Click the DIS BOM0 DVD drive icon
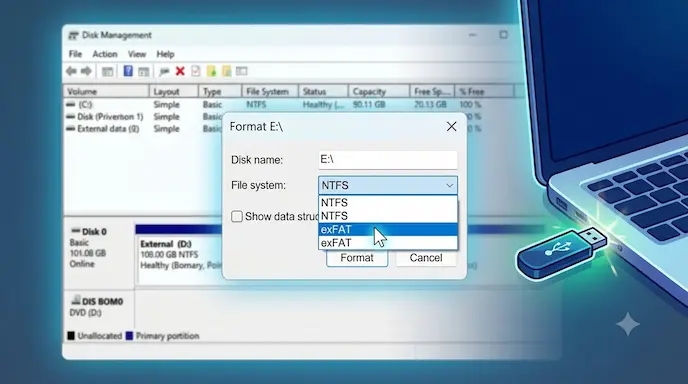The width and height of the screenshot is (688, 384). [x=76, y=300]
